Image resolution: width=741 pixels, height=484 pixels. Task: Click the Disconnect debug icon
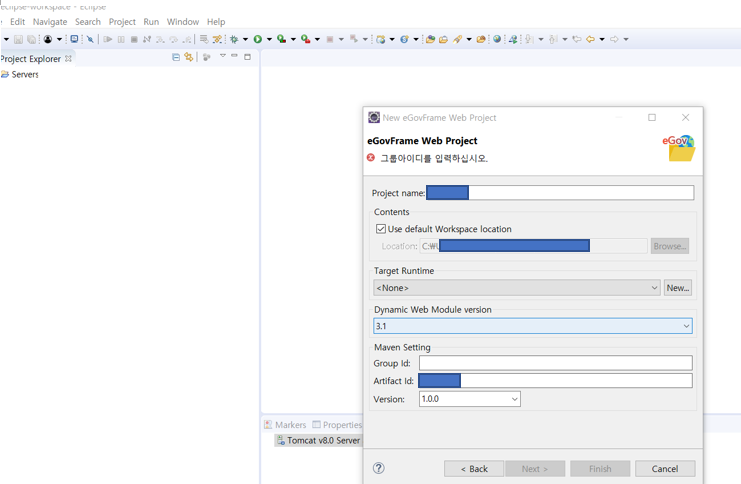pos(147,39)
